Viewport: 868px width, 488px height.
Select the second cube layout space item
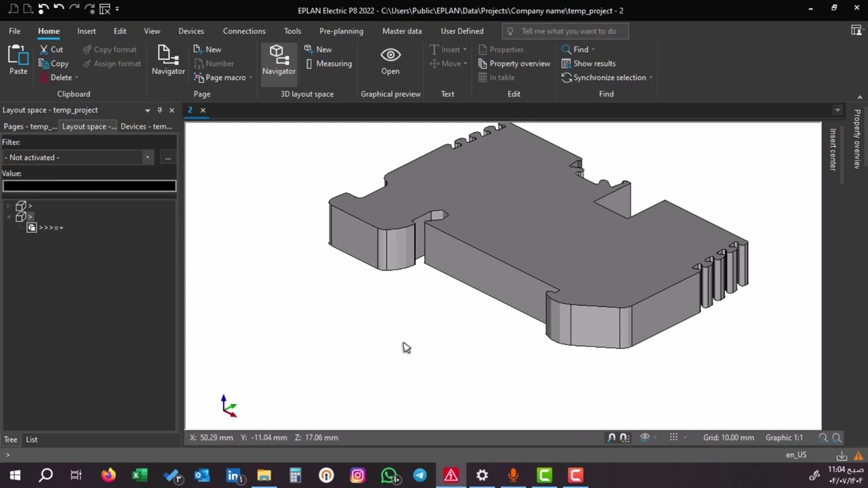pos(24,217)
